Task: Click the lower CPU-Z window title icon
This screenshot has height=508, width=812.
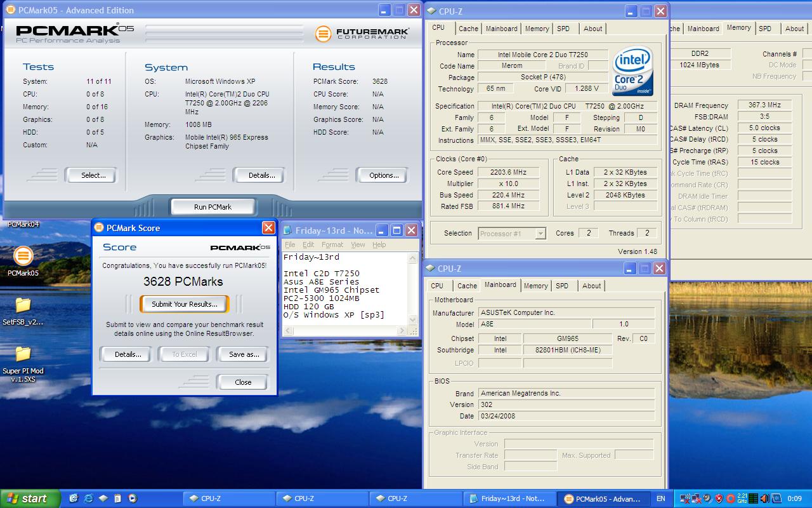Action: pyautogui.click(x=429, y=269)
